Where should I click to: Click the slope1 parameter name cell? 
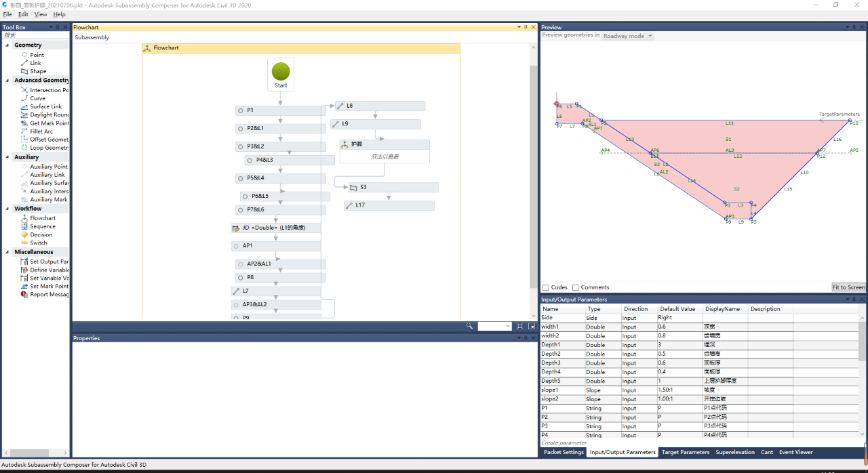[x=561, y=390]
